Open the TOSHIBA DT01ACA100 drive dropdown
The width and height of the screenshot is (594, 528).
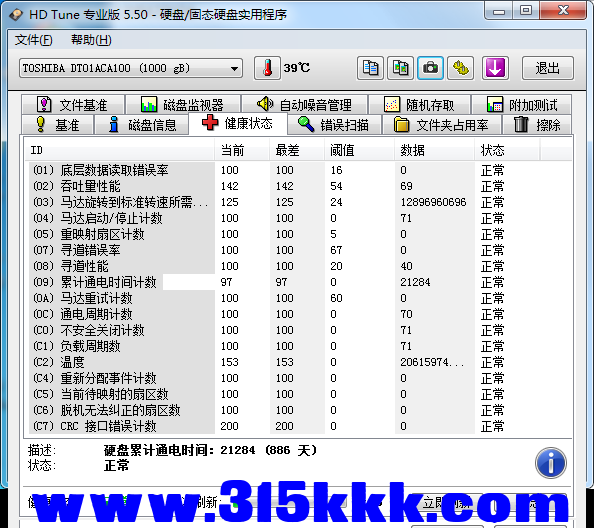click(x=131, y=68)
